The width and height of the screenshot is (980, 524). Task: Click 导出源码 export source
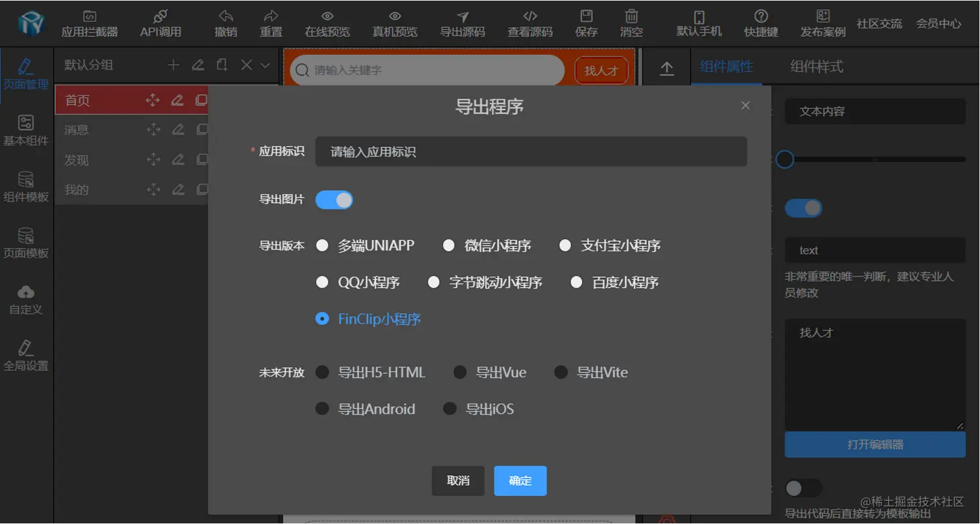(462, 23)
